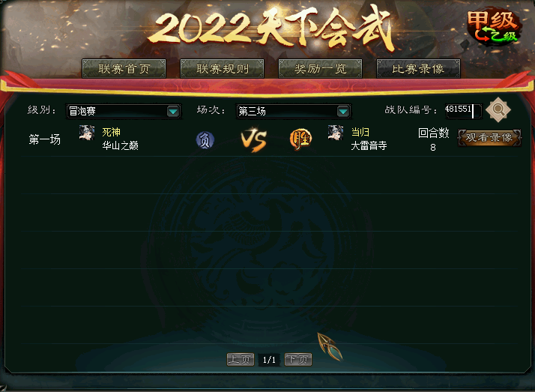Screen dimensions: 535x392
Task: Select the 第三场 round combo box
Action: (x=293, y=111)
